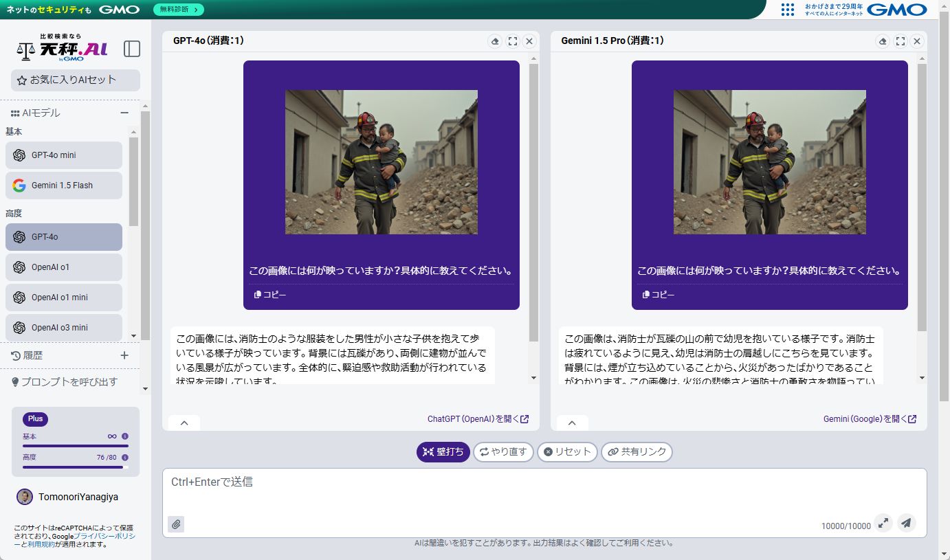This screenshot has height=560, width=950.
Task: Send the message with the paper-plane icon
Action: tap(906, 523)
